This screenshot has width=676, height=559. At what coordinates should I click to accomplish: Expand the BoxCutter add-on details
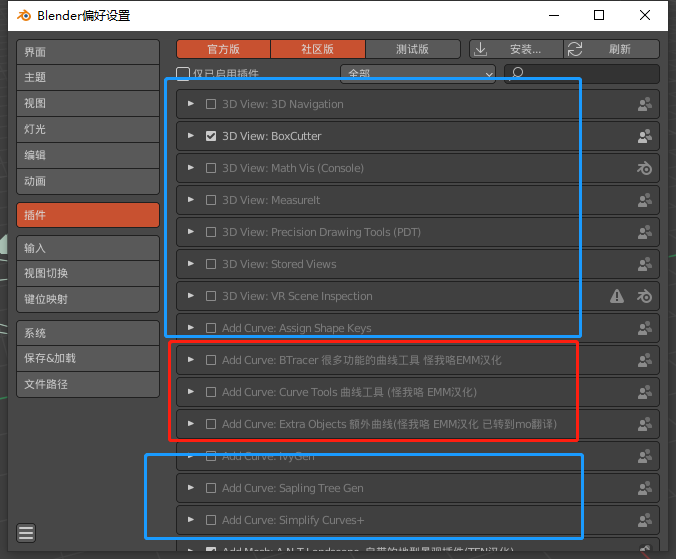[191, 136]
